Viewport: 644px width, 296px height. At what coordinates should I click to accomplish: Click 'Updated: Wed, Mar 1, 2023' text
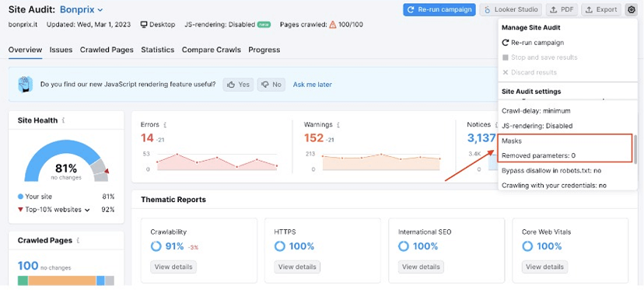click(x=89, y=25)
